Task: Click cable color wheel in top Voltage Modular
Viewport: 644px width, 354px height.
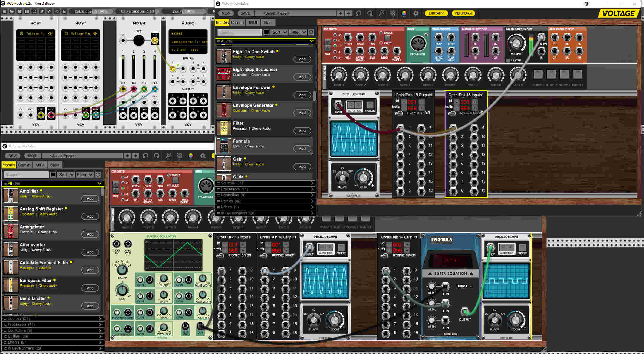Action: [x=404, y=13]
